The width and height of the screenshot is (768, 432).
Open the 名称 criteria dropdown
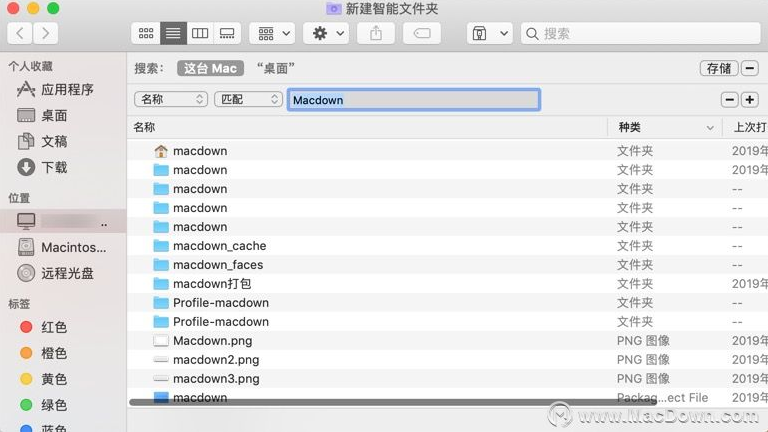pos(171,99)
